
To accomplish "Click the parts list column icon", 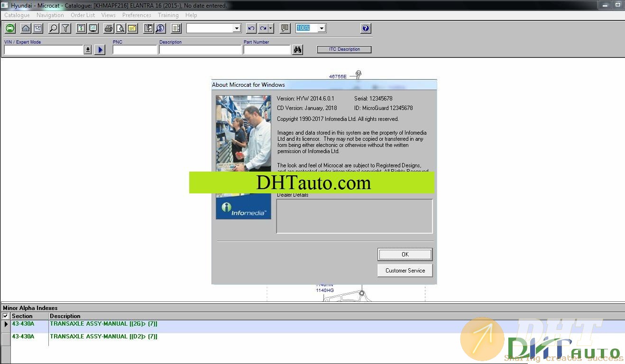I will click(148, 28).
